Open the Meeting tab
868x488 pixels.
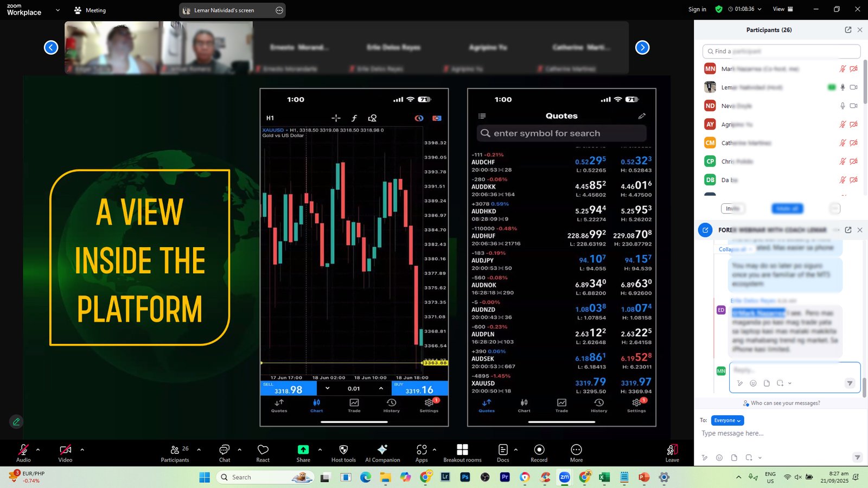coord(90,10)
